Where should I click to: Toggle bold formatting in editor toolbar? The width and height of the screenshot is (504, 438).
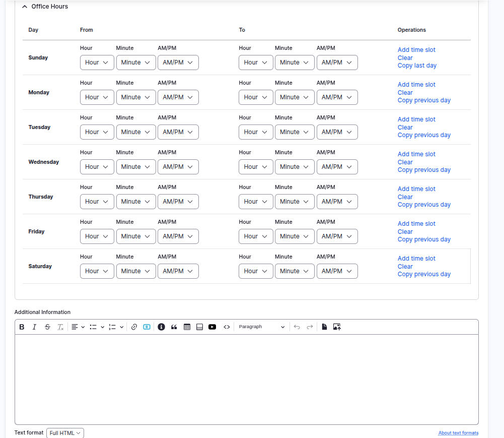pos(22,327)
